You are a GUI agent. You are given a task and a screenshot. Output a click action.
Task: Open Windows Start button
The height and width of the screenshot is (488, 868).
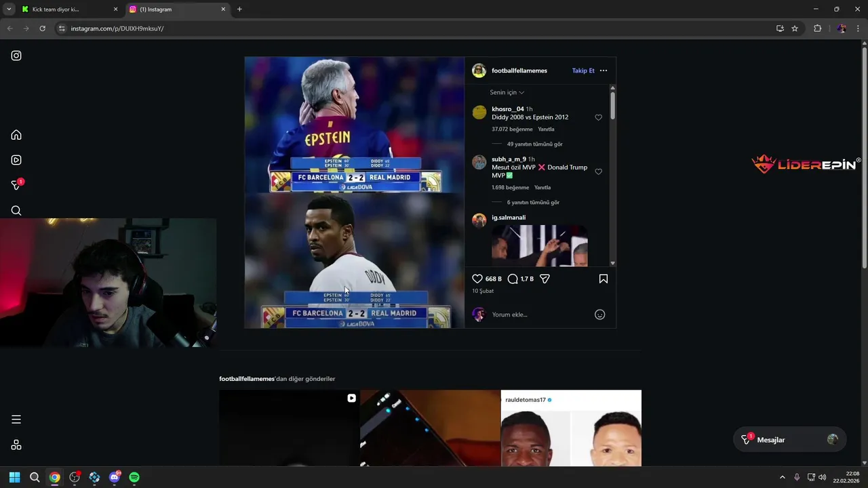pyautogui.click(x=14, y=477)
